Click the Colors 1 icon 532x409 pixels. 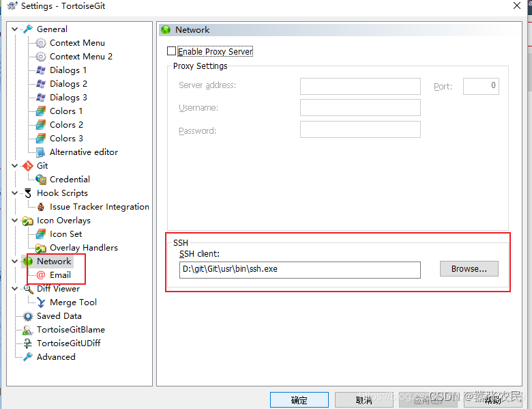pyautogui.click(x=41, y=111)
